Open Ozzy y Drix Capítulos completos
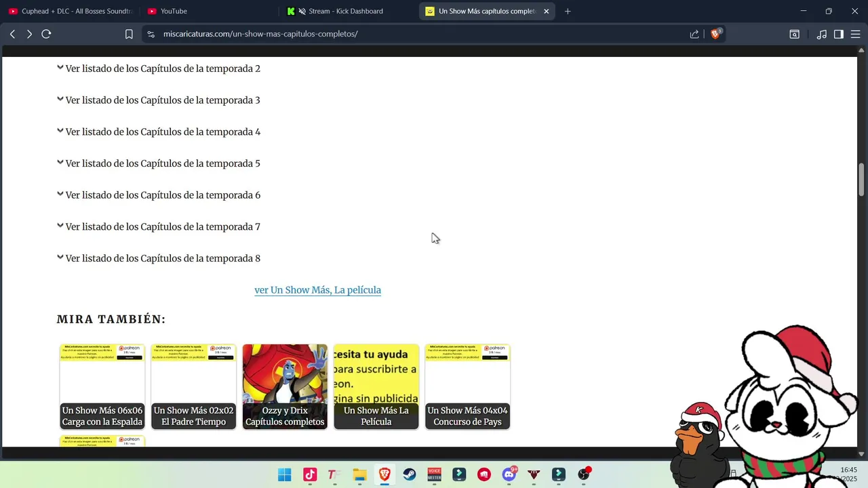868x488 pixels. coord(285,386)
